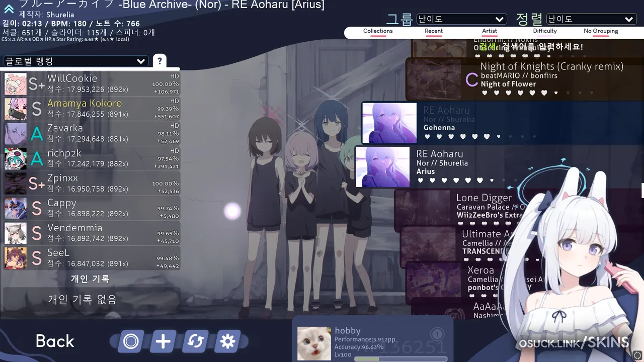The image size is (644, 362).
Task: Click the 개인 기록 header
Action: (90, 279)
